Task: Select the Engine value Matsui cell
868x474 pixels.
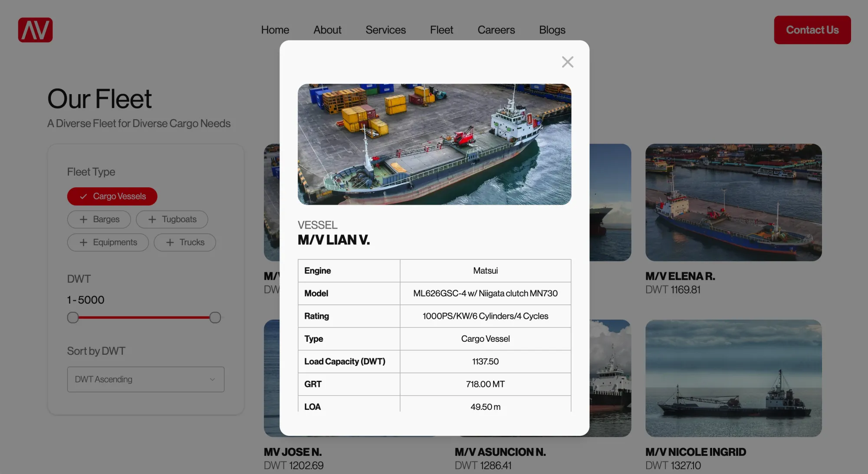Action: point(485,271)
